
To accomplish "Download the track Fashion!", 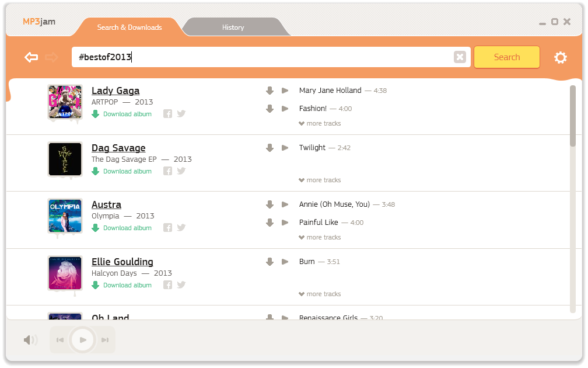I will 269,109.
